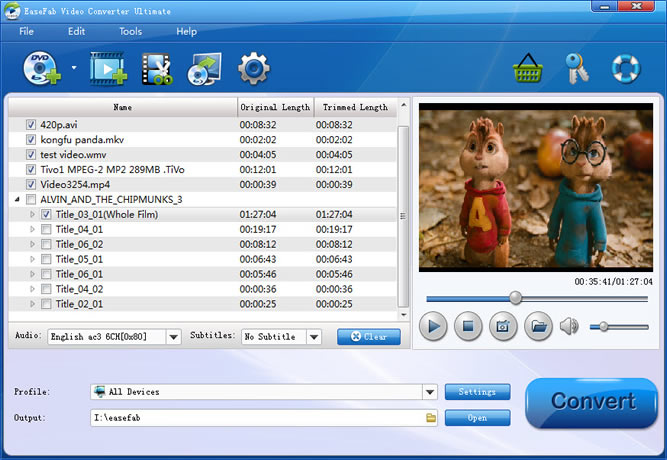Screen dimensions: 667x460
Task: Open profile Settings button
Action: [477, 391]
